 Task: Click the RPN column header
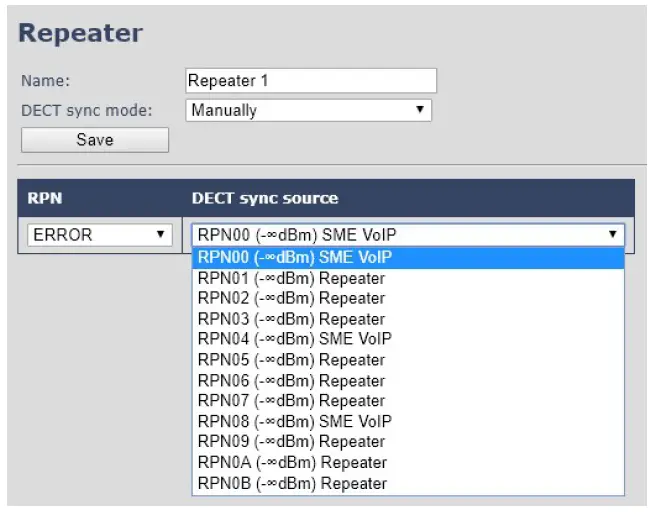(x=45, y=198)
